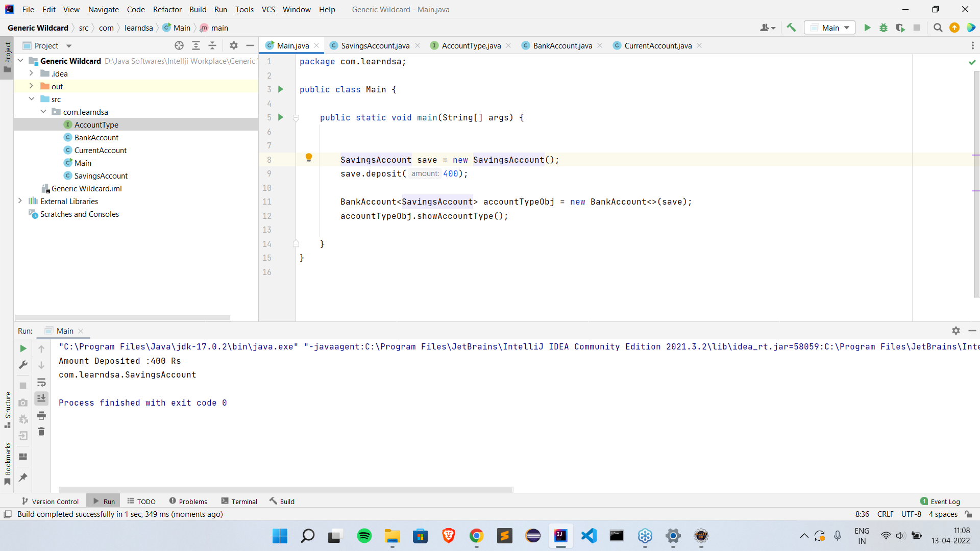Image resolution: width=980 pixels, height=551 pixels.
Task: Disable scroll-to-end in console output
Action: coord(41,398)
